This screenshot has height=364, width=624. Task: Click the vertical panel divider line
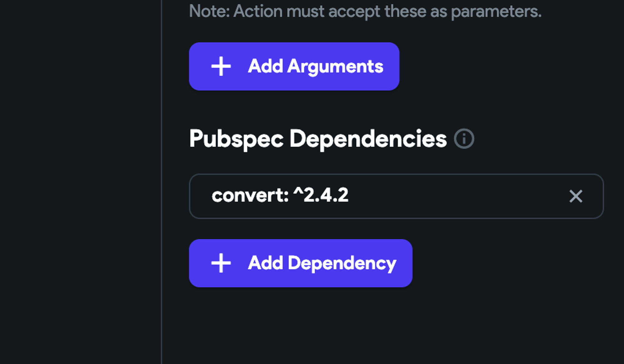[162, 182]
